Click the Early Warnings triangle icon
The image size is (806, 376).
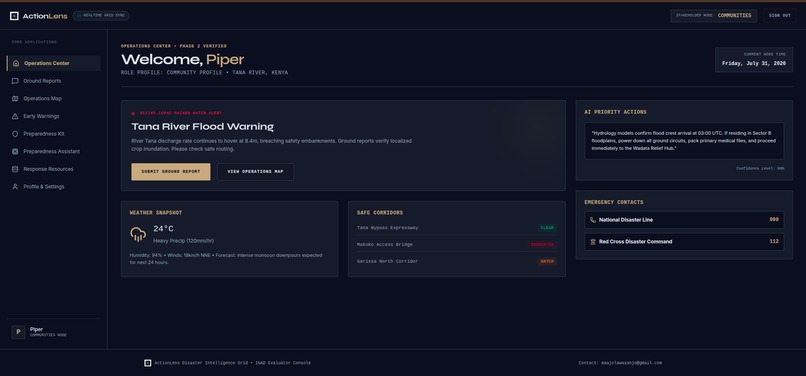[15, 116]
